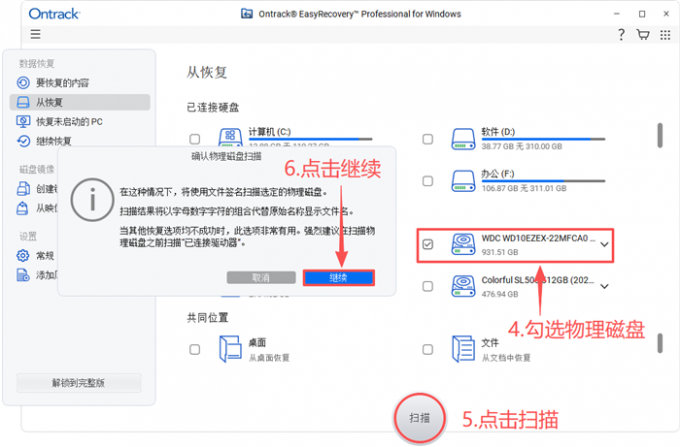Check the 软件 (D:) checkbox
Screen dimensions: 680x447
428,139
